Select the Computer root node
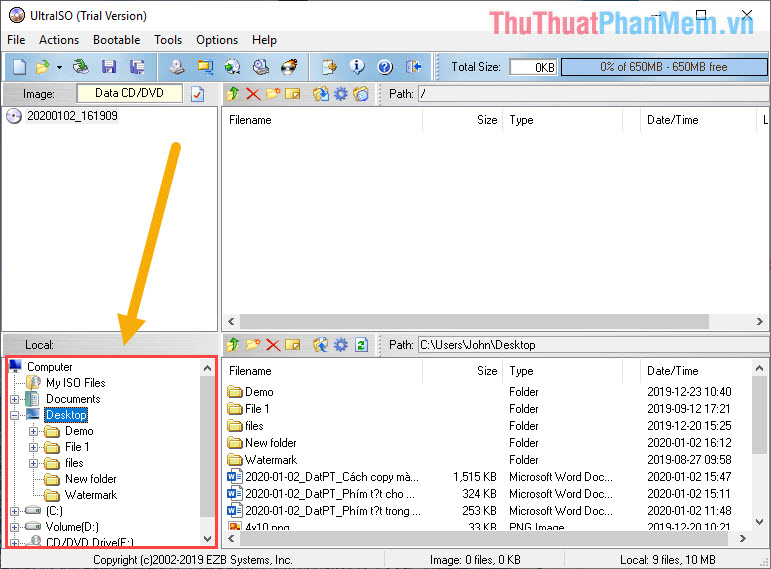Screen dimensions: 771x569 pyautogui.click(x=50, y=367)
